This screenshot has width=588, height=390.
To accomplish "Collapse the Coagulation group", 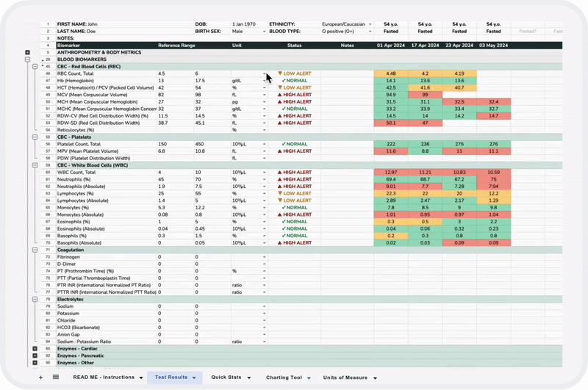I will [35, 250].
